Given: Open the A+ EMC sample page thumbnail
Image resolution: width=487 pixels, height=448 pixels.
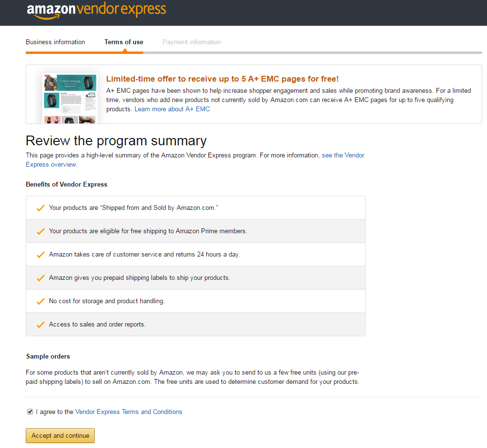Looking at the screenshot, I should (x=70, y=98).
